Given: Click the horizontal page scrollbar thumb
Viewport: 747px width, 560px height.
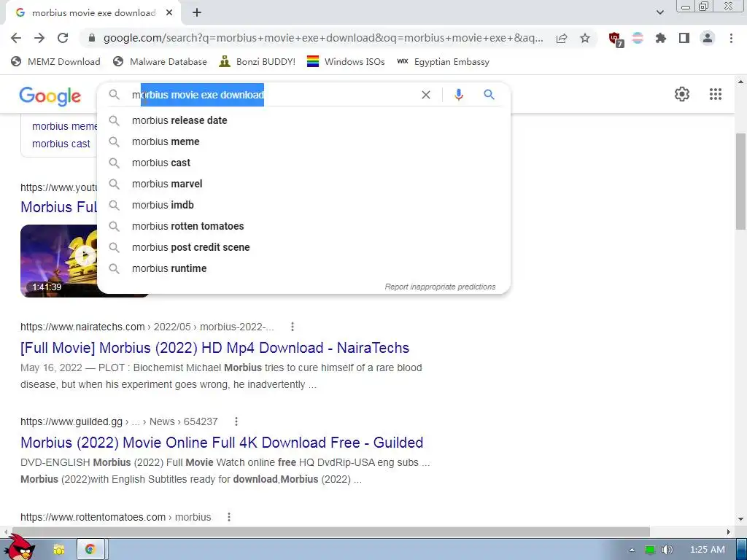Looking at the screenshot, I should [x=330, y=532].
